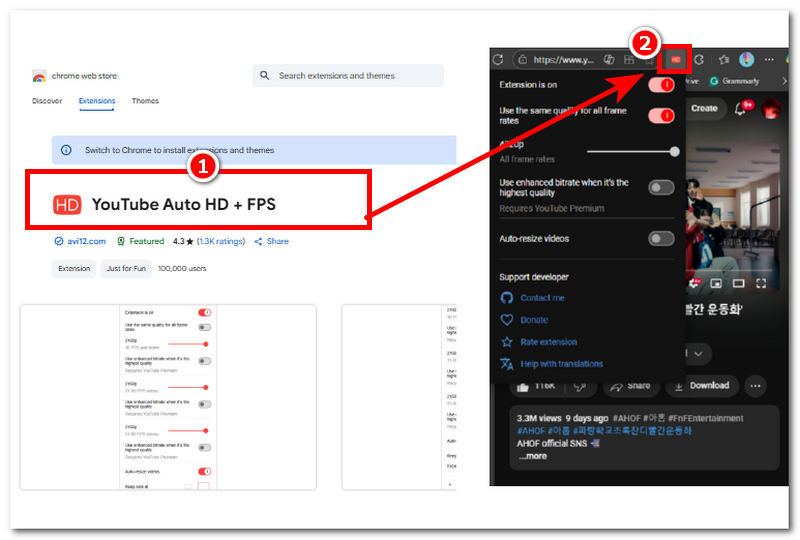Click the heart icon beside Donate
The width and height of the screenshot is (800, 540).
(507, 320)
